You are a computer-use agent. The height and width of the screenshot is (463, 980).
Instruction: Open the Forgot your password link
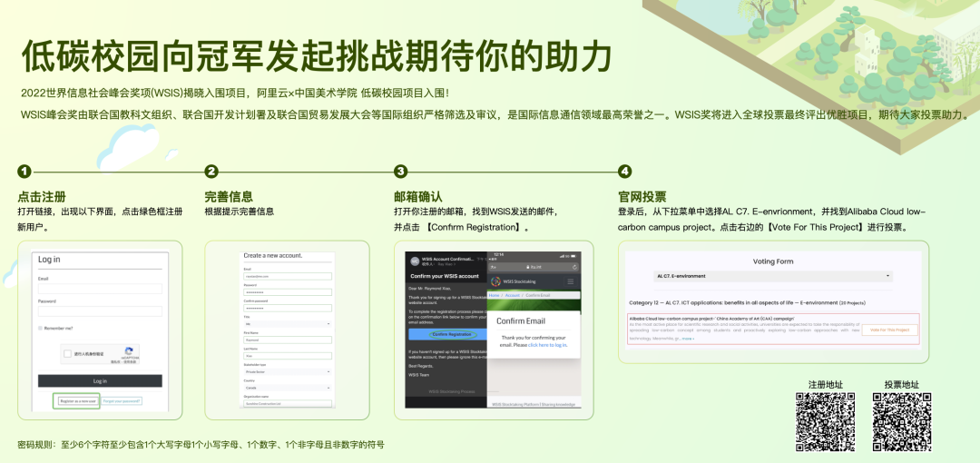pos(122,401)
